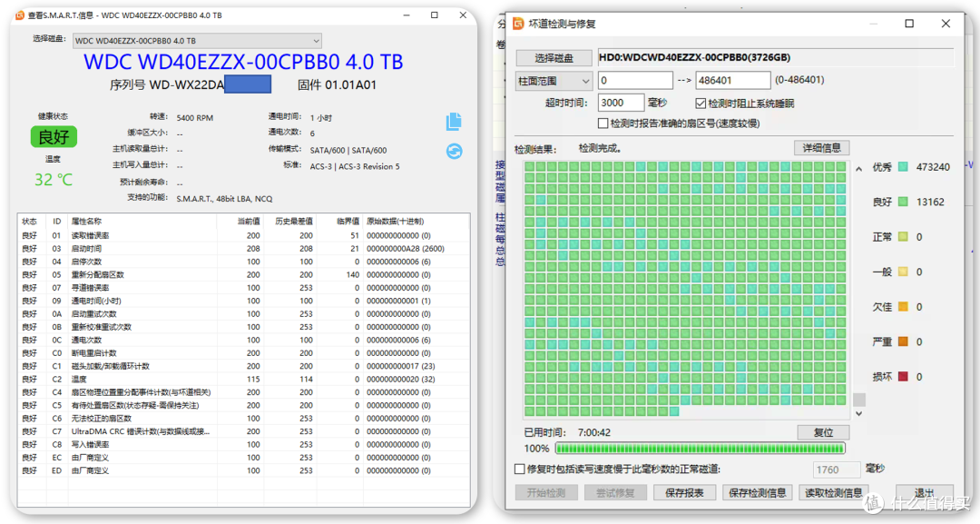Click 读取检测信息 button
The height and width of the screenshot is (524, 980).
pos(834,493)
